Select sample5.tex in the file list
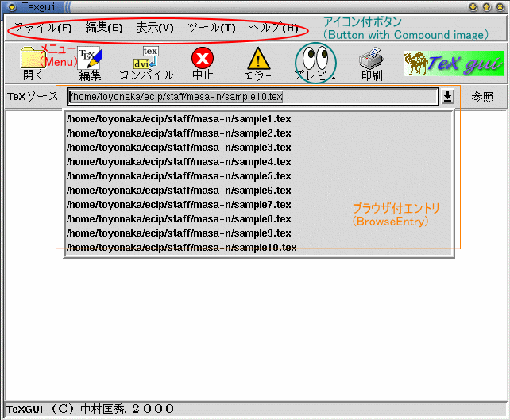The width and height of the screenshot is (510, 420). click(x=179, y=176)
